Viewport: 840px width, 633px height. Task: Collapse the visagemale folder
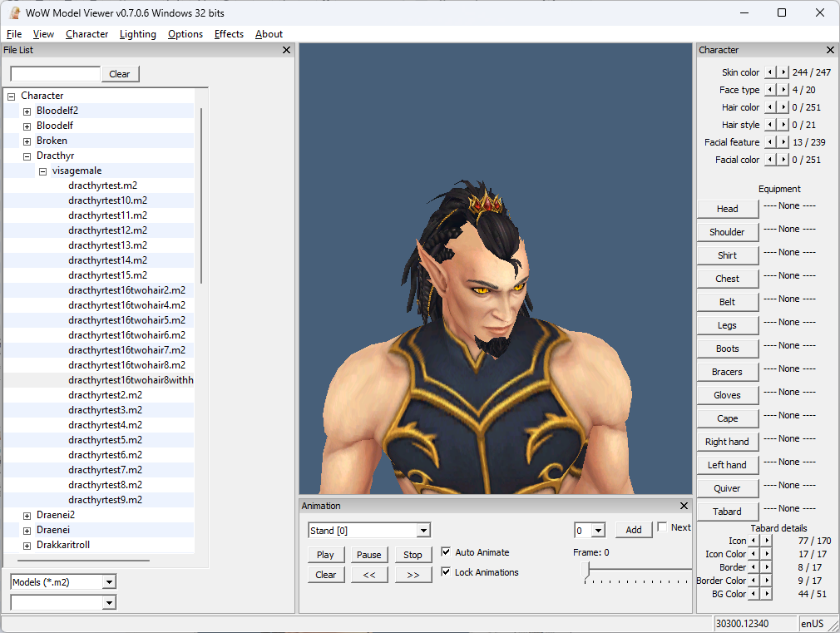tap(43, 171)
